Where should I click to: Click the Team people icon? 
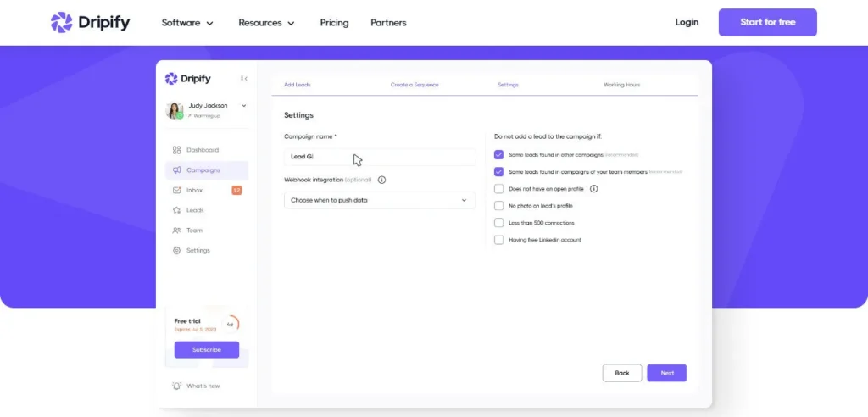point(176,231)
